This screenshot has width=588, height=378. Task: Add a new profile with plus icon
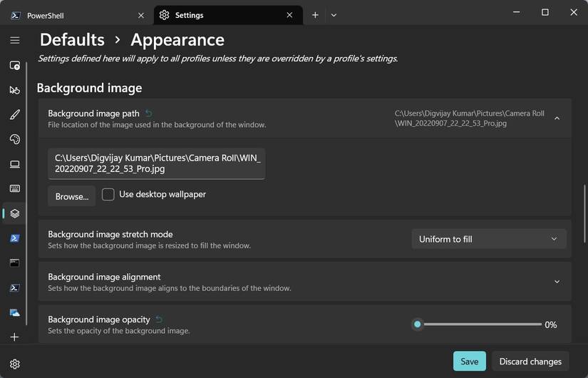[14, 337]
